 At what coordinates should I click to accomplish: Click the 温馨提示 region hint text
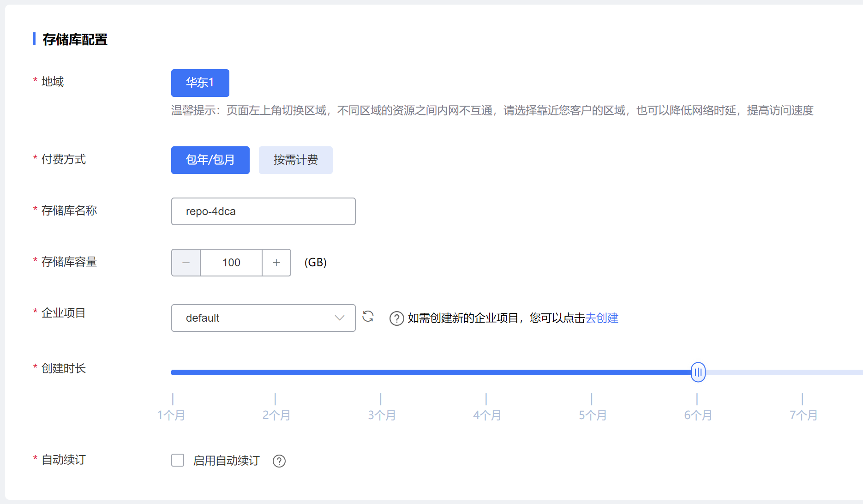(x=492, y=110)
